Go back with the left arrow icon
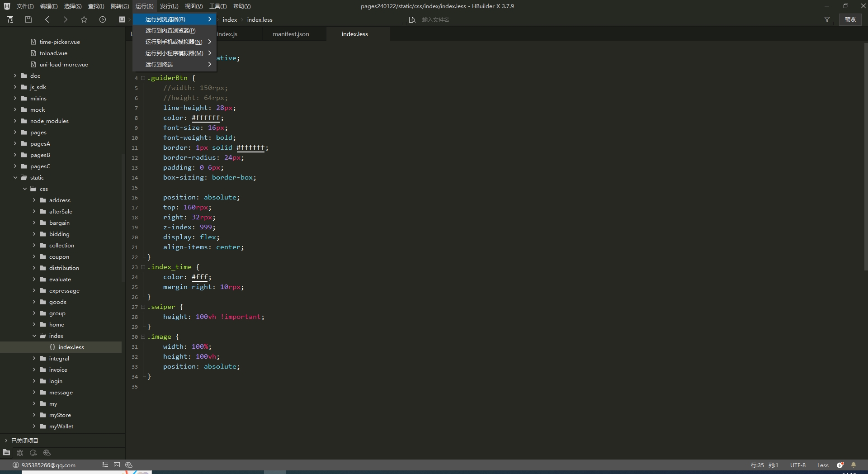The image size is (868, 474). [x=47, y=19]
